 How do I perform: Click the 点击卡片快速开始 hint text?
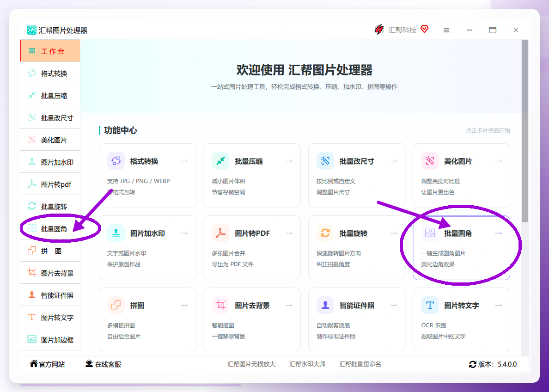pyautogui.click(x=488, y=130)
